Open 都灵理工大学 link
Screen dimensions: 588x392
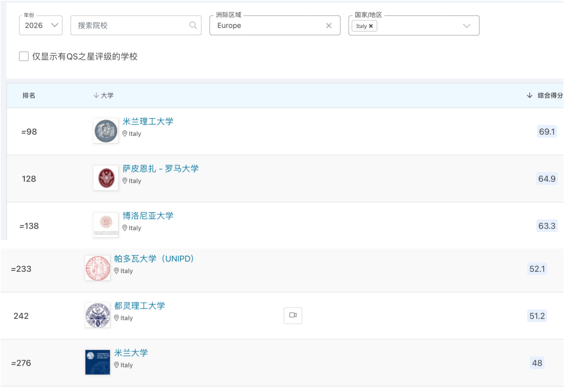click(x=139, y=306)
